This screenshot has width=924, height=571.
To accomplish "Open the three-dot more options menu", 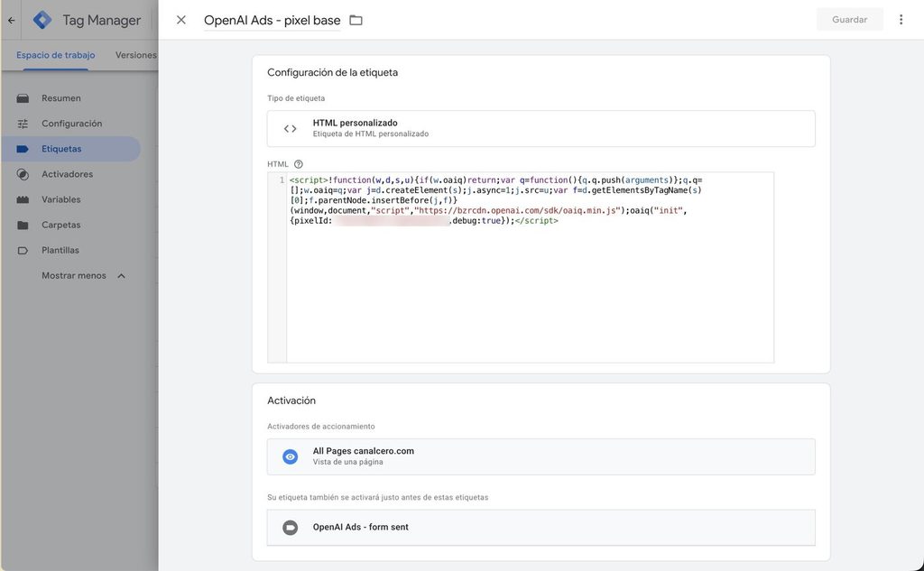I will (x=901, y=20).
